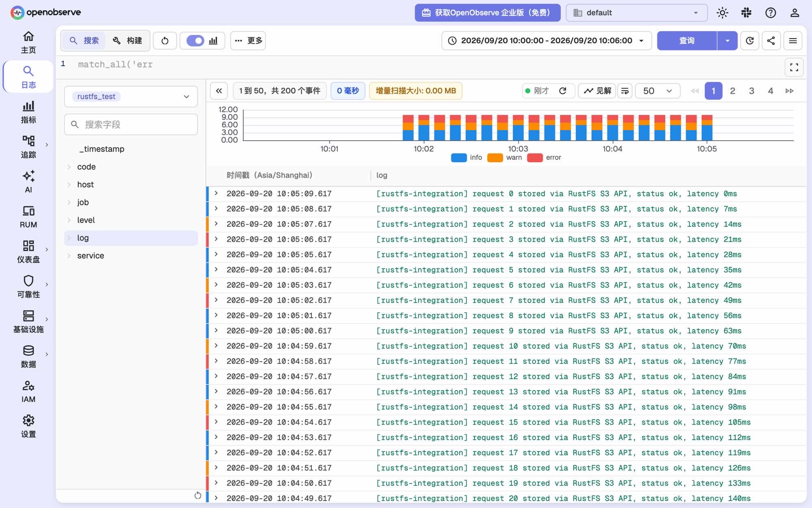812x508 pixels.
Task: Open the 查询 button dropdown arrow
Action: (x=727, y=41)
